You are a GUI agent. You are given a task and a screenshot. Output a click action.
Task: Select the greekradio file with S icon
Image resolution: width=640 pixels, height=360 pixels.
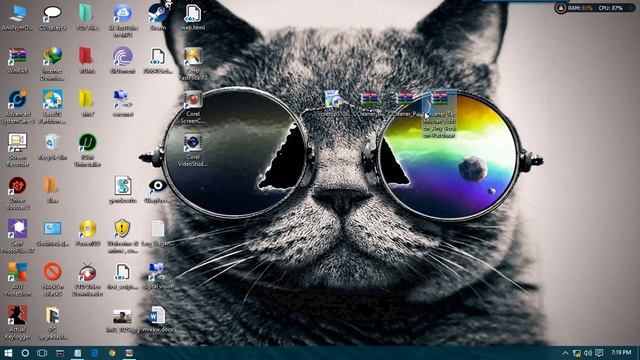click(x=122, y=188)
